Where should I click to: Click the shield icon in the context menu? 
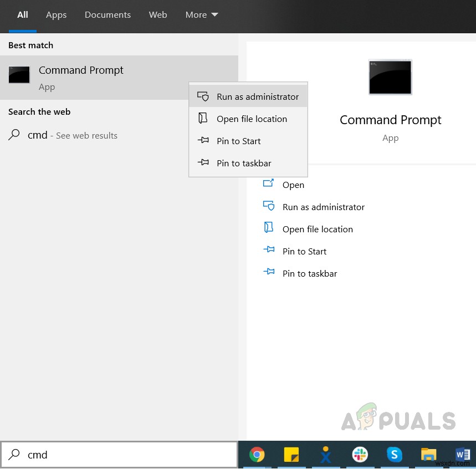click(x=203, y=96)
